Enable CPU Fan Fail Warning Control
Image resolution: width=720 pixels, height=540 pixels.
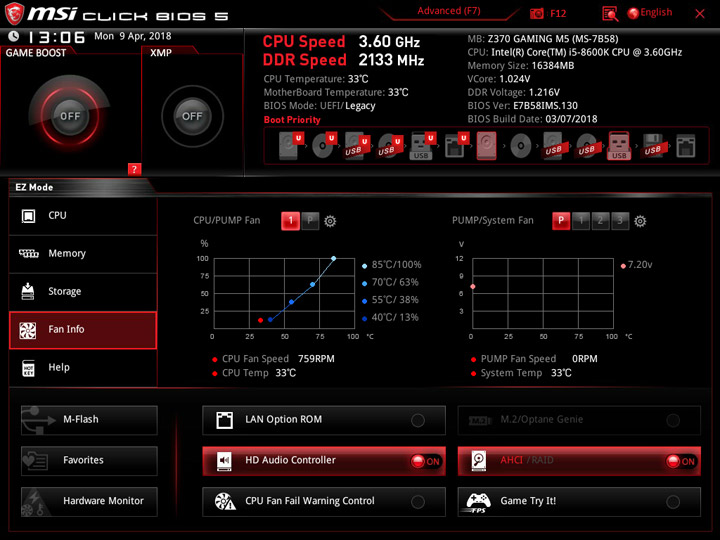click(324, 501)
